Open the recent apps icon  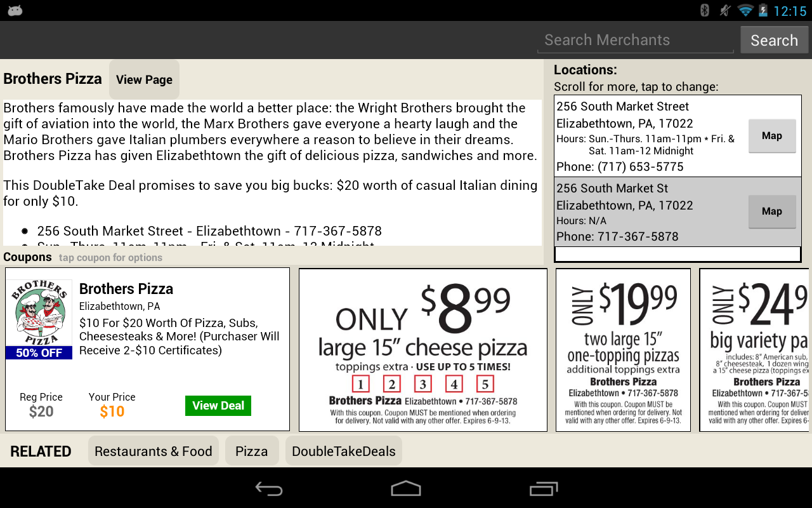[543, 488]
